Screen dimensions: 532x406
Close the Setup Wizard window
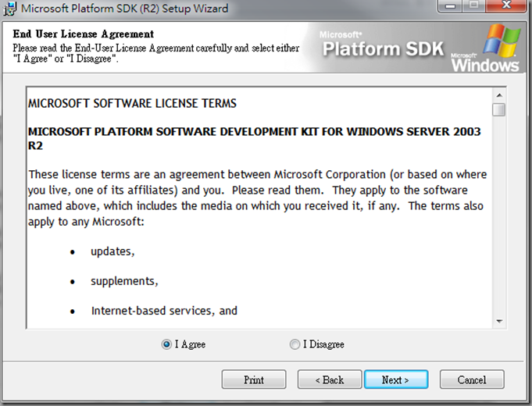tap(506, 5)
